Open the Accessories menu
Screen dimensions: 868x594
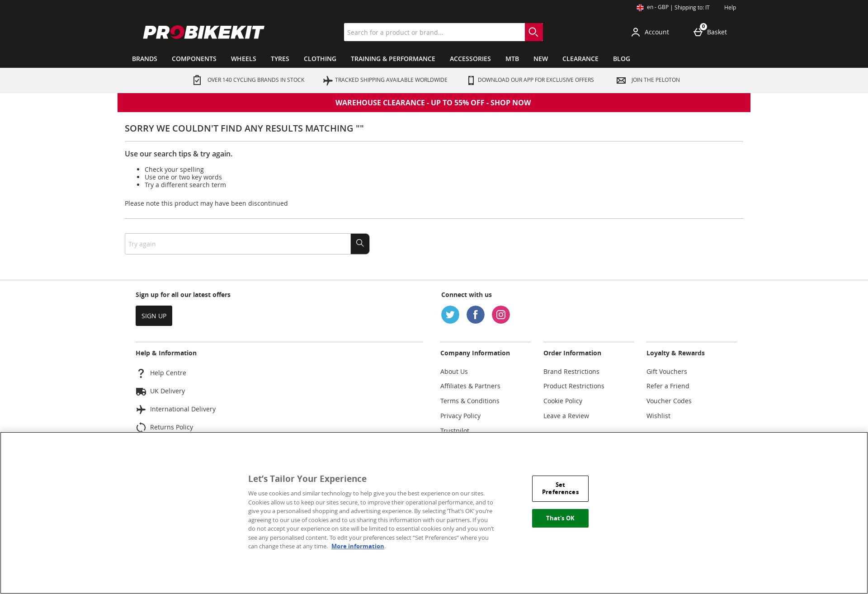470,59
